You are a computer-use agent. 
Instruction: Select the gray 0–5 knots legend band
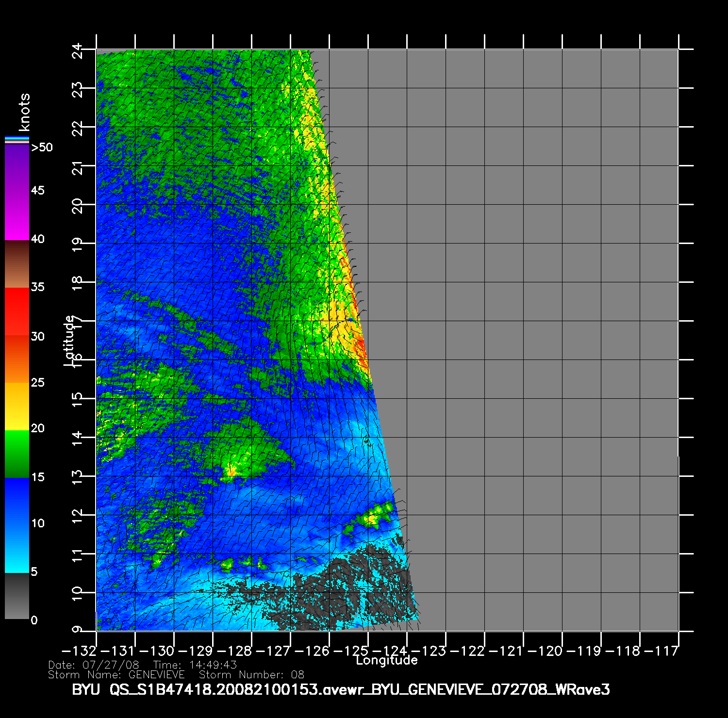pyautogui.click(x=17, y=596)
